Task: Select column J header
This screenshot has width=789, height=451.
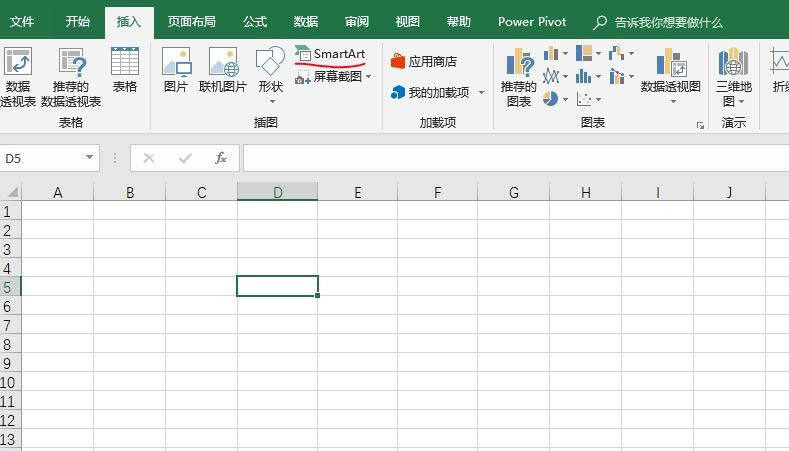Action: click(x=729, y=192)
